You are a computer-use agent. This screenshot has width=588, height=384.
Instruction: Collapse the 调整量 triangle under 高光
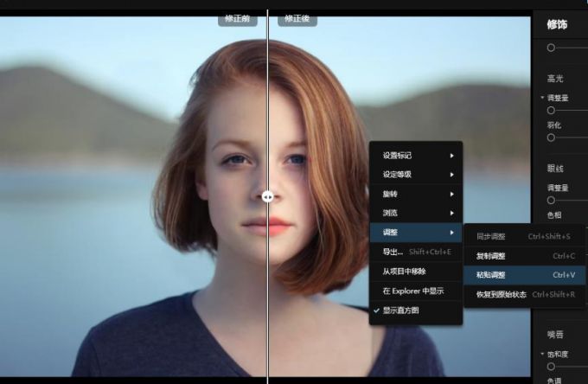pyautogui.click(x=542, y=98)
